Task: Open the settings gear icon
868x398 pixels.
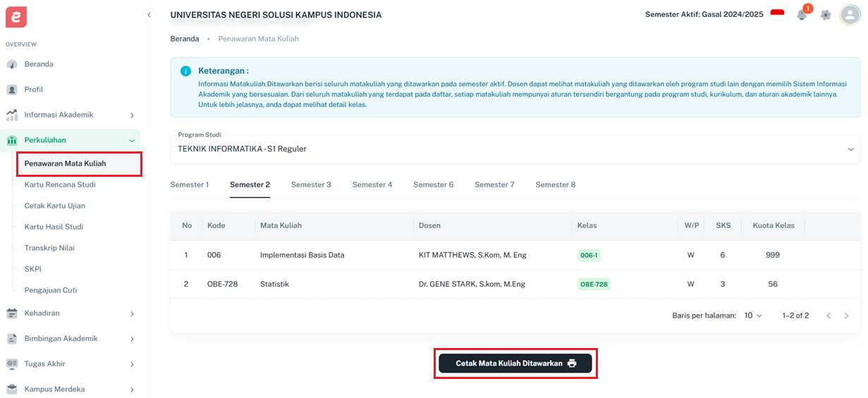Action: pos(826,15)
